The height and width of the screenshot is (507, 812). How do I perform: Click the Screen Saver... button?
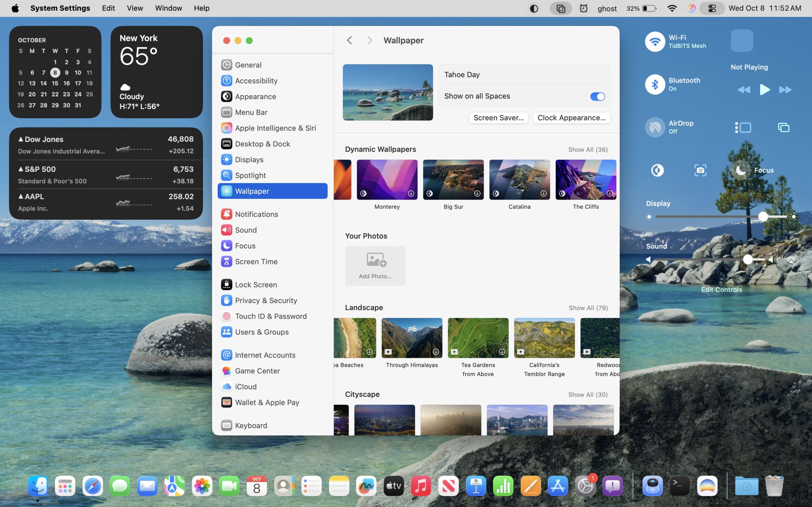click(498, 118)
